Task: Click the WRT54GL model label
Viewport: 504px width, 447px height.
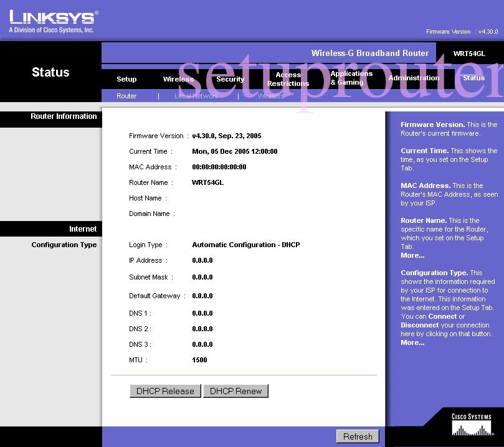Action: pos(470,54)
